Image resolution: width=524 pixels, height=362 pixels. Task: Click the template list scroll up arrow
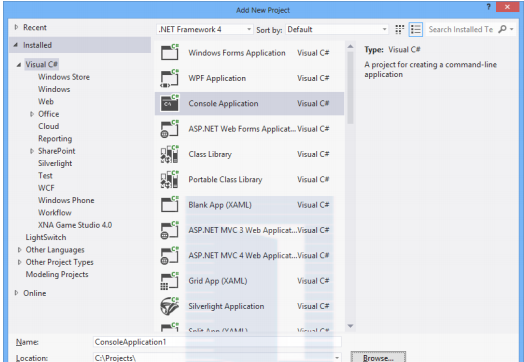pyautogui.click(x=350, y=46)
